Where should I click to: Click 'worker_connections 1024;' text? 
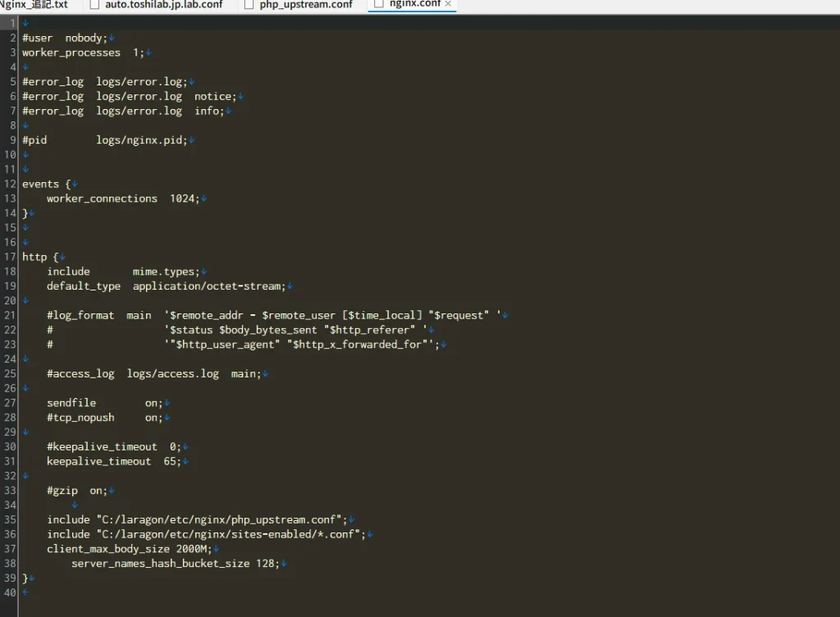coord(123,199)
